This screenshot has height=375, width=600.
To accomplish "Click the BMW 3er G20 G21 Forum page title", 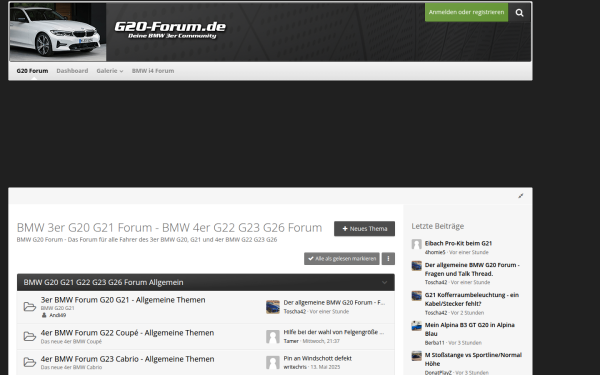I will click(x=169, y=228).
